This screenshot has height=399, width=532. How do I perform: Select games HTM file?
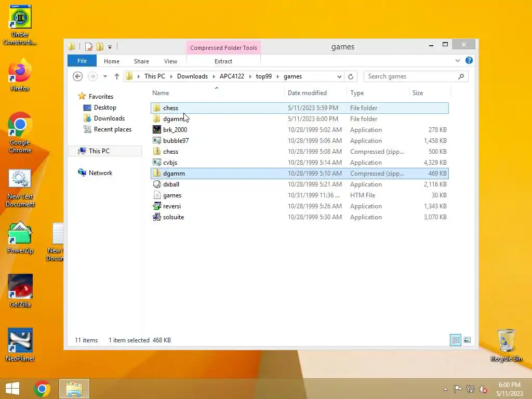pyautogui.click(x=299, y=195)
